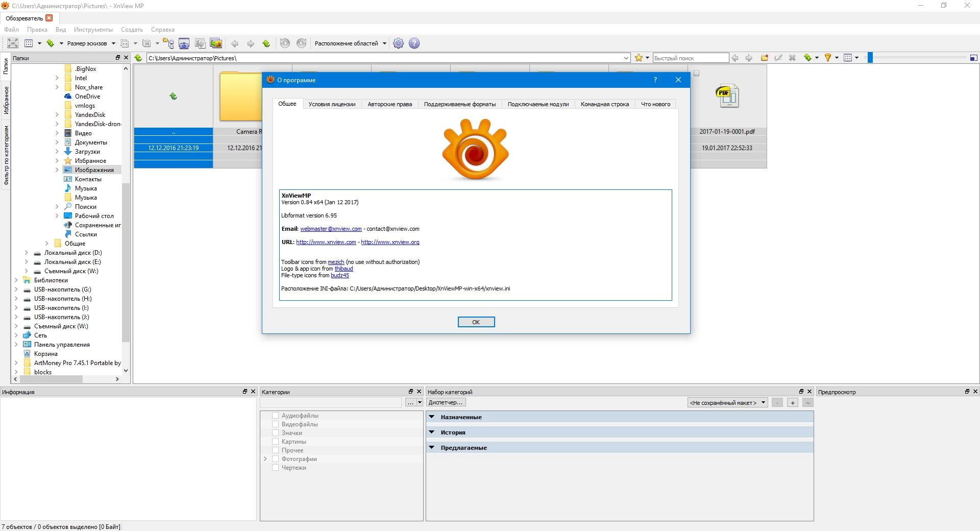Click the new folder icon near quick search

click(764, 58)
